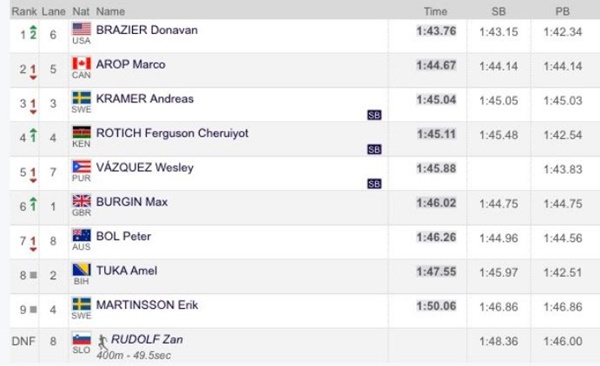Viewport: 600px width, 366px height.
Task: Open ROTICH Ferguson Cheruiyot athlete profile
Action: point(172,133)
